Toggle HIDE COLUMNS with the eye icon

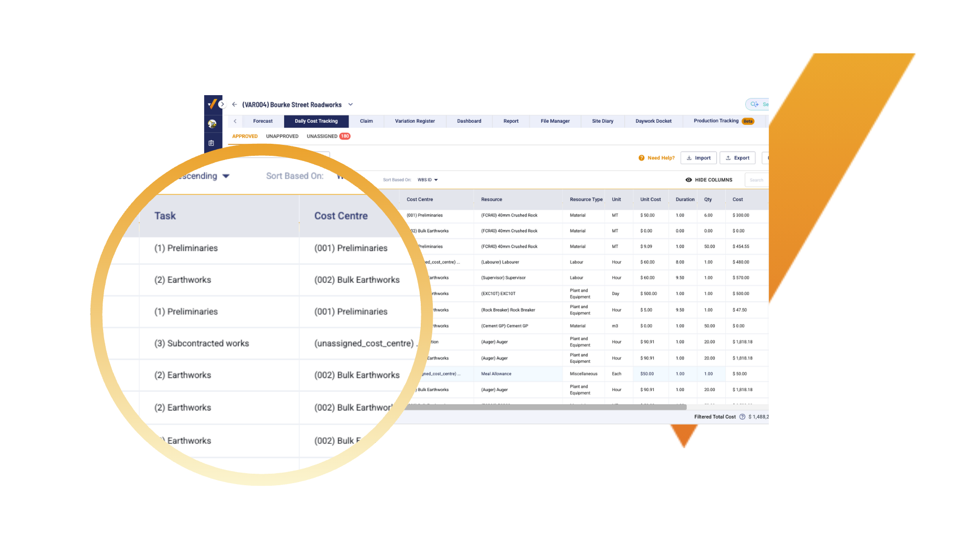pyautogui.click(x=689, y=180)
